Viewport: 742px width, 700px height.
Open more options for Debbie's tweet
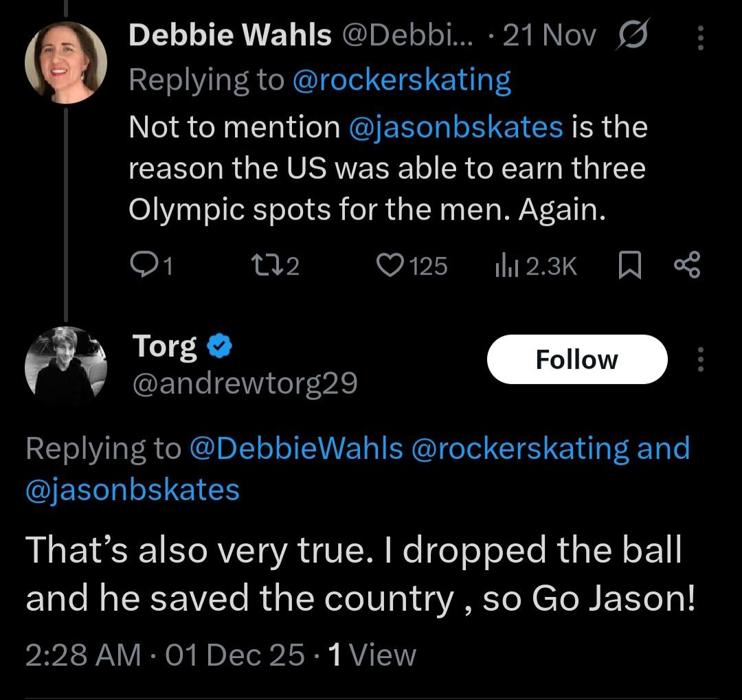[x=700, y=38]
